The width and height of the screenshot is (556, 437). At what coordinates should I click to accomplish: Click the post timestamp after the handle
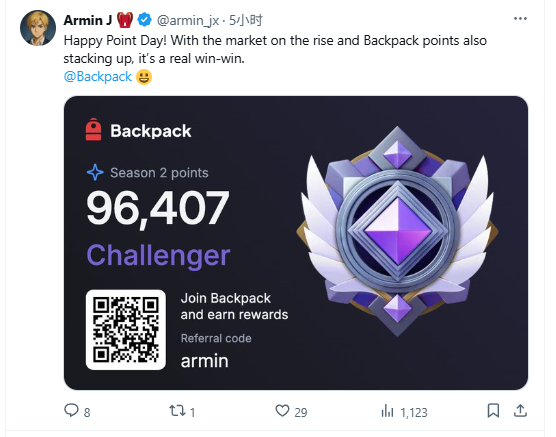pyautogui.click(x=245, y=20)
